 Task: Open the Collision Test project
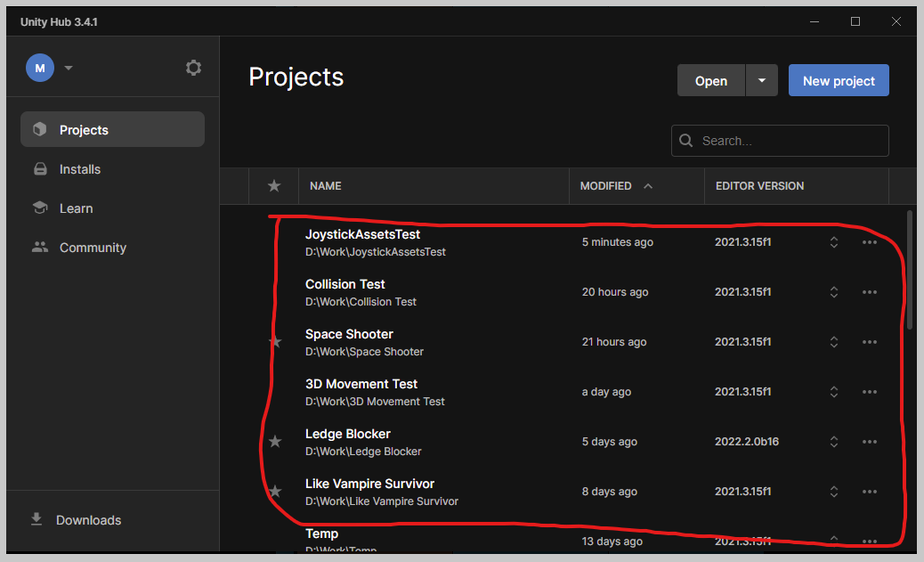point(344,284)
